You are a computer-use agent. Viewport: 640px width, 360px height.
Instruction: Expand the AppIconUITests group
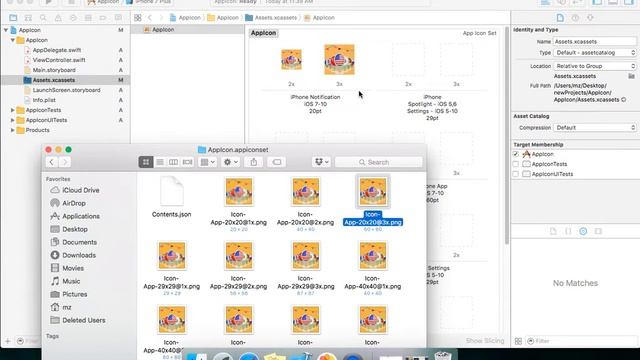tap(13, 120)
